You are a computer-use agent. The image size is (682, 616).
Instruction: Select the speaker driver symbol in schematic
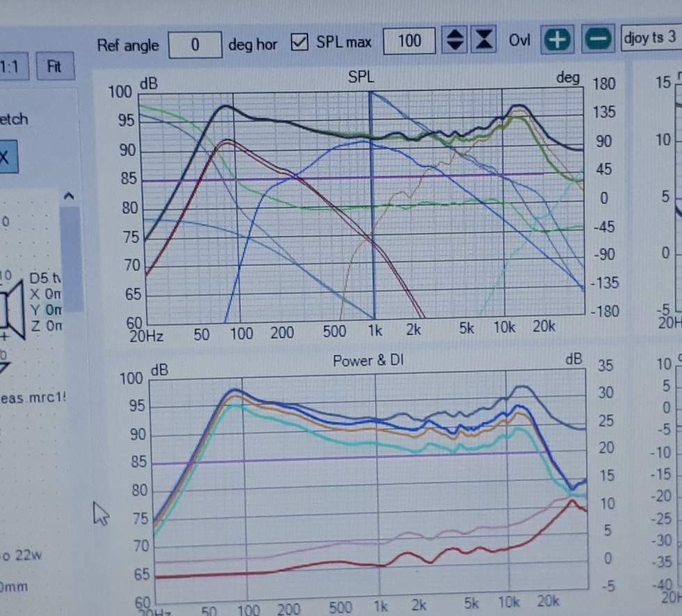click(x=13, y=309)
